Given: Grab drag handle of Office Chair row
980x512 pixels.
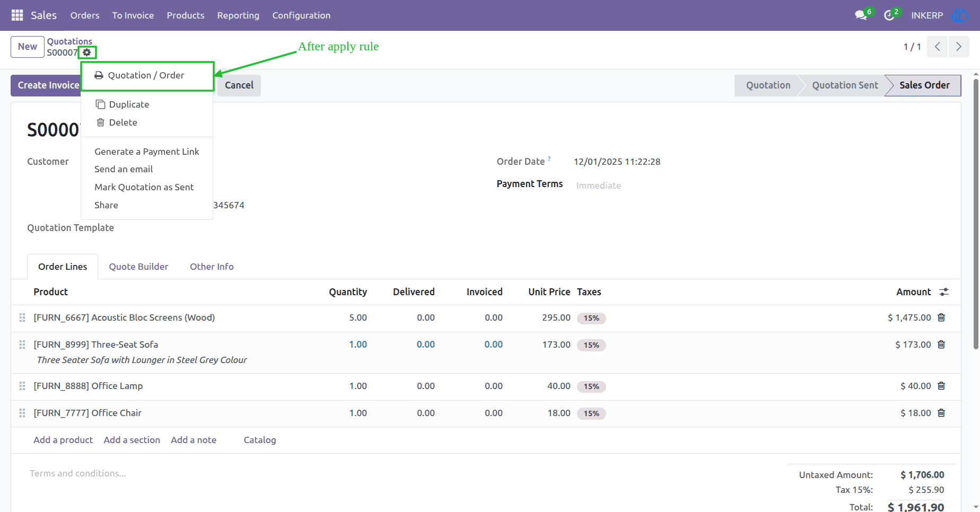Looking at the screenshot, I should (x=22, y=413).
